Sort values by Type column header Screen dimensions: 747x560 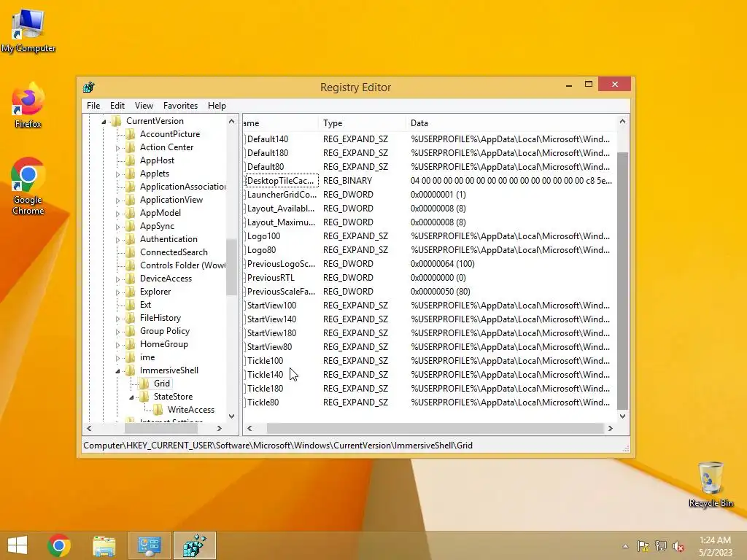pyautogui.click(x=362, y=122)
